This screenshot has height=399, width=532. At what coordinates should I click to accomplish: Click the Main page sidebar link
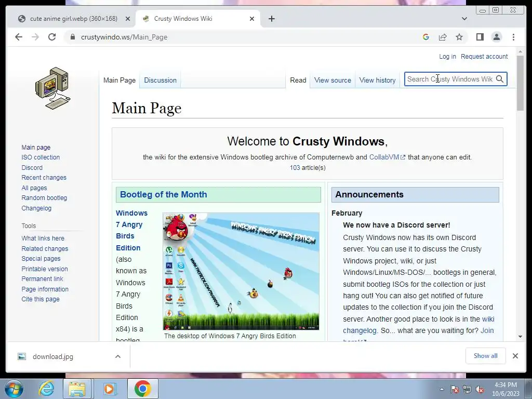pos(36,147)
